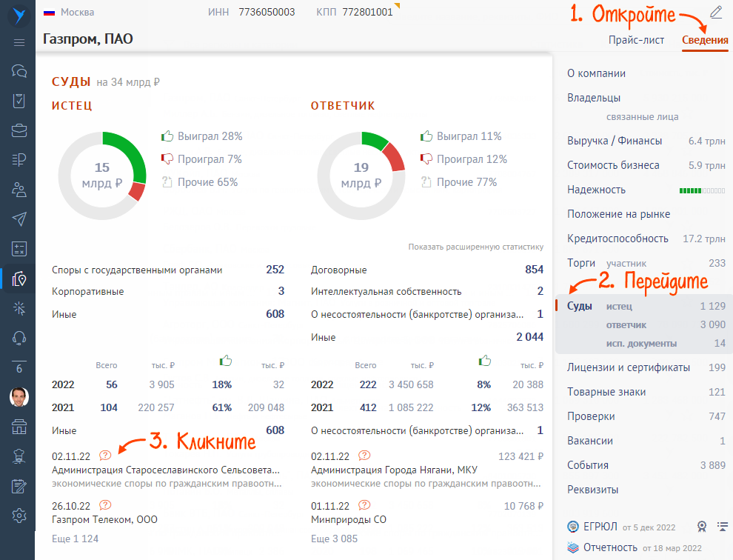Open Торги участник section
The height and width of the screenshot is (560, 733).
click(x=646, y=263)
